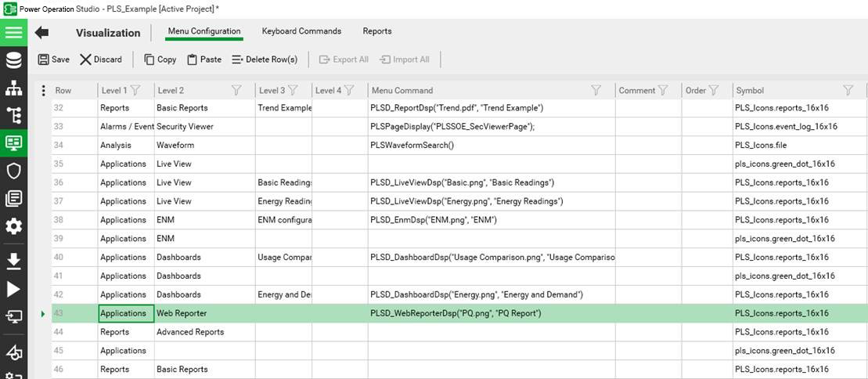This screenshot has width=868, height=379.
Task: Click the PLSD_LiveViewDsp Energy.png command cell
Action: [x=492, y=201]
